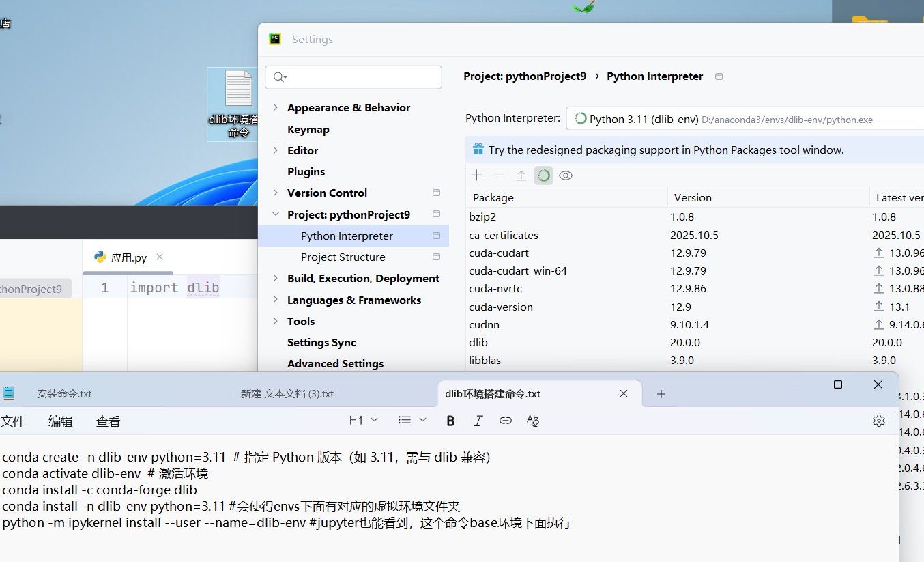
Task: Select the cuda-cudart package row
Action: 695,253
